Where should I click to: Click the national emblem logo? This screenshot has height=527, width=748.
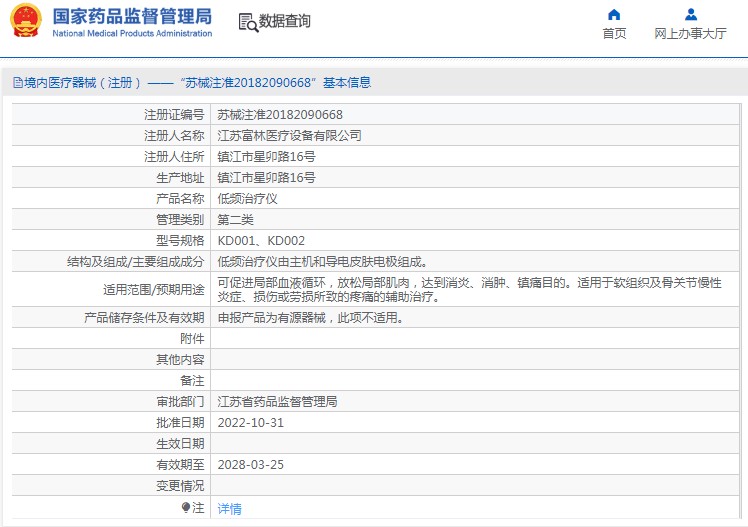[26, 21]
